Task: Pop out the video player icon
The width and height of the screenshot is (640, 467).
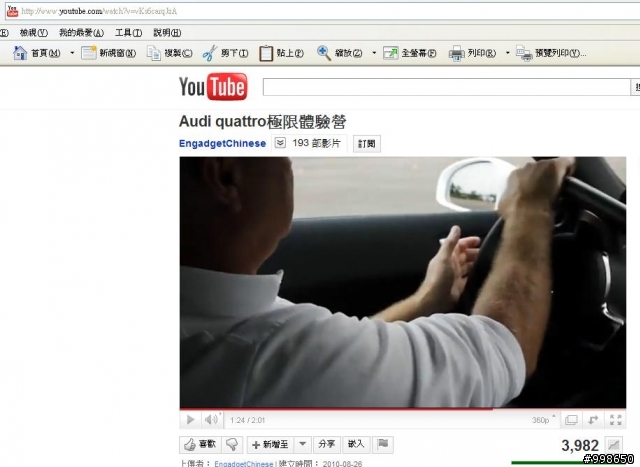Action: coord(593,420)
